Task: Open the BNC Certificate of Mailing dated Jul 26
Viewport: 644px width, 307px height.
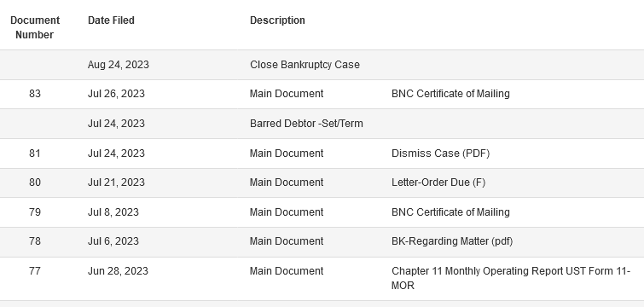Action: pos(450,94)
